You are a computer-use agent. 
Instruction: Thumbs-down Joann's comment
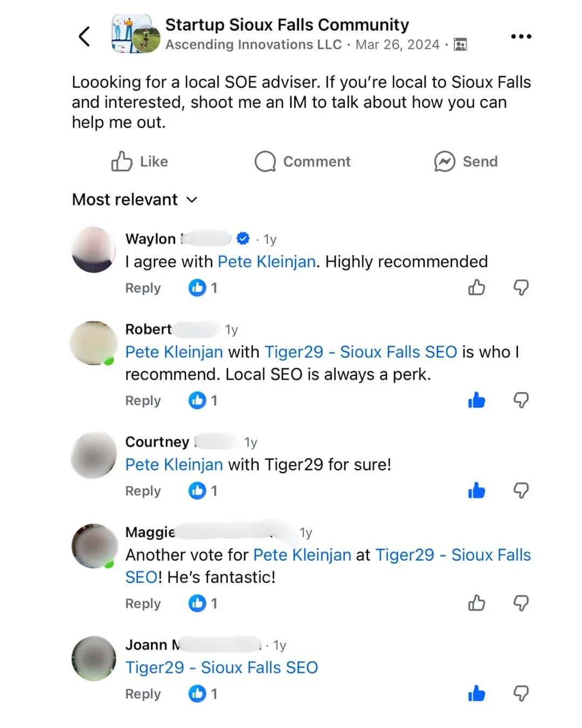[521, 693]
